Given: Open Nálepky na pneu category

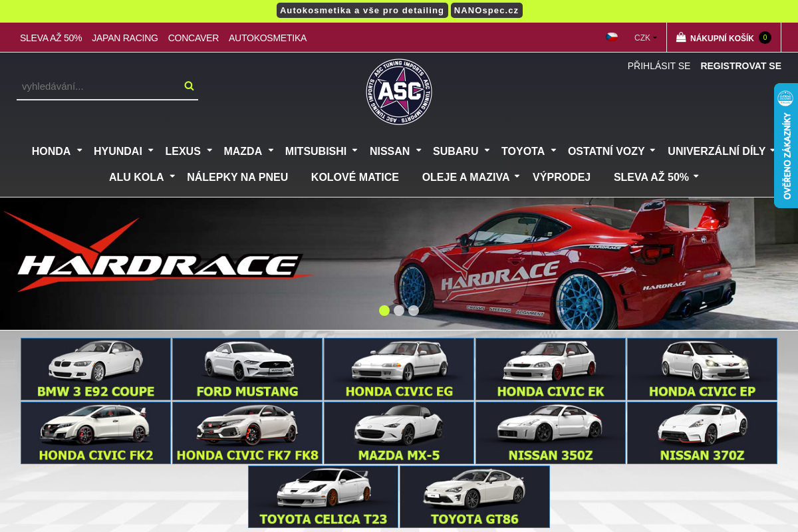Looking at the screenshot, I should pos(237,177).
